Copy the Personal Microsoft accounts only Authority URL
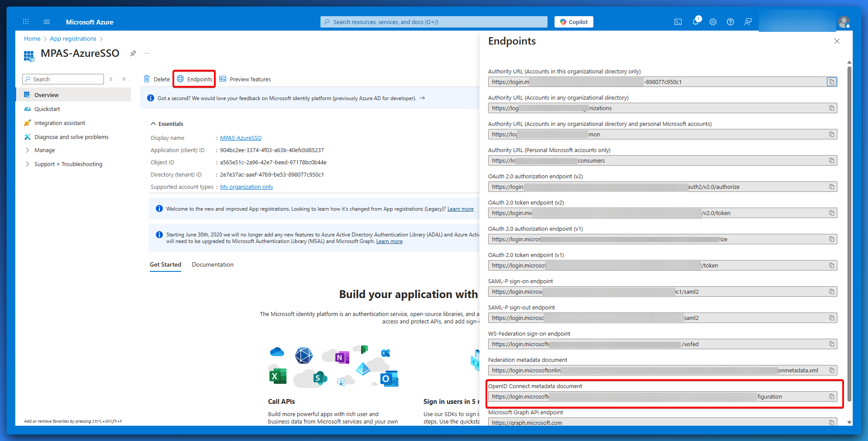Viewport: 868px width, 441px height. [832, 160]
